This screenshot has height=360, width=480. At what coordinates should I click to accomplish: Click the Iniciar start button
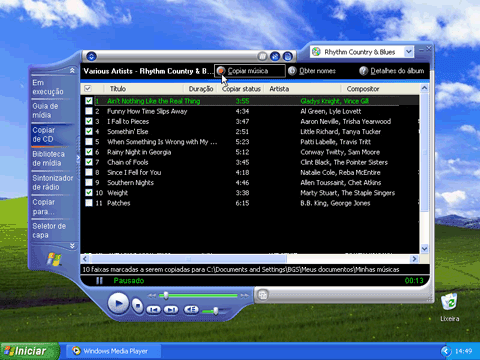pos(29,351)
